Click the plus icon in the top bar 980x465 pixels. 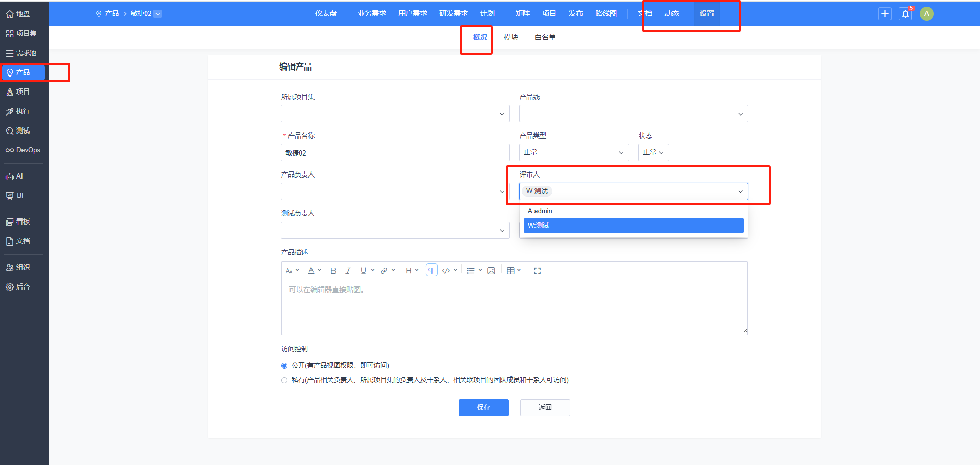click(885, 14)
